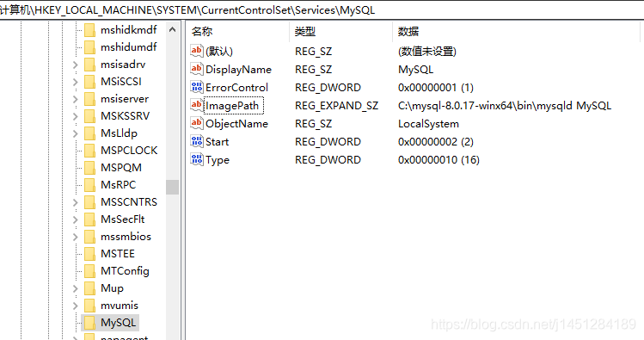Screen dimensions: 644x340
Task: Click the tree scrollbar up arrow
Action: (173, 29)
